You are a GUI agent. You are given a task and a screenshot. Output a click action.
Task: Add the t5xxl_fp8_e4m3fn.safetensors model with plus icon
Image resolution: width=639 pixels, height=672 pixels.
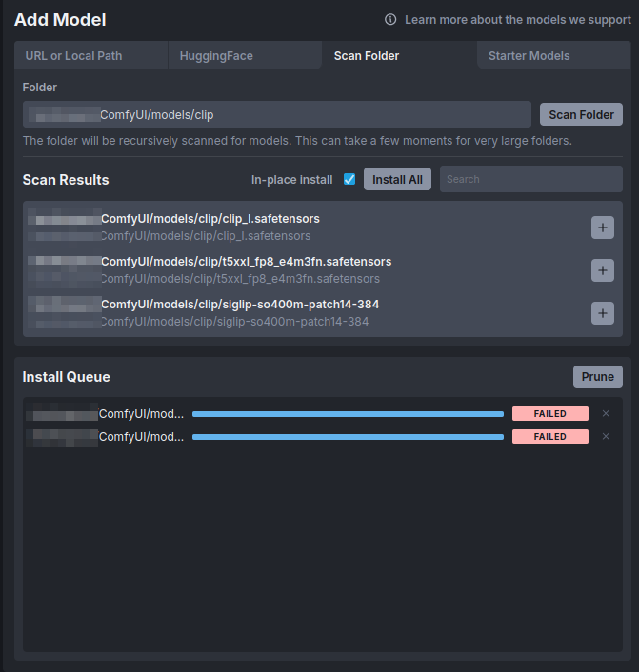coord(603,270)
